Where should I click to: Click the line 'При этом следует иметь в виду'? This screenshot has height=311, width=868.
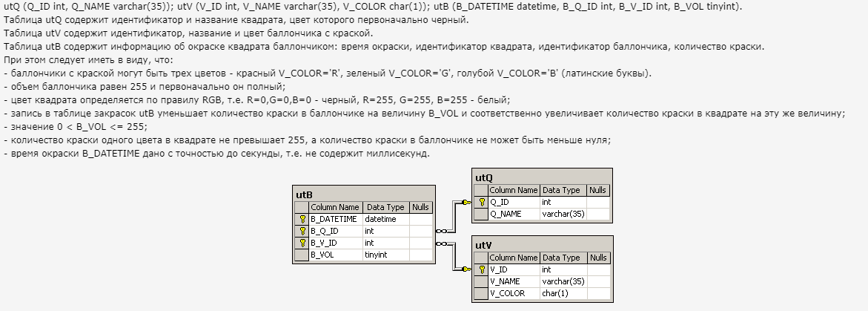click(88, 60)
